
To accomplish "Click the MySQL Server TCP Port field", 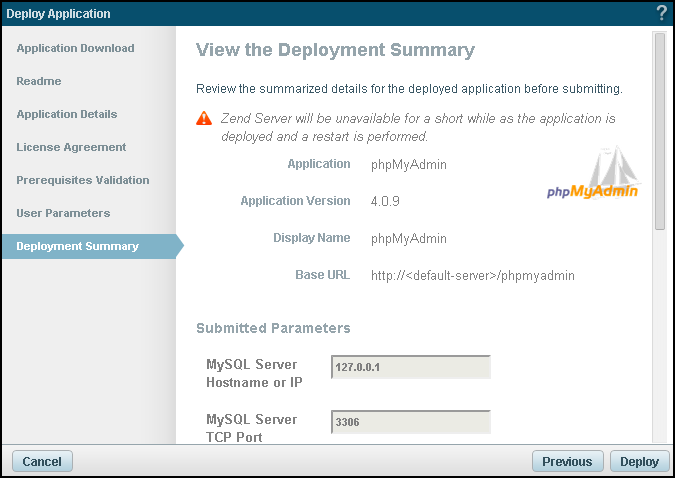I will coord(410,422).
